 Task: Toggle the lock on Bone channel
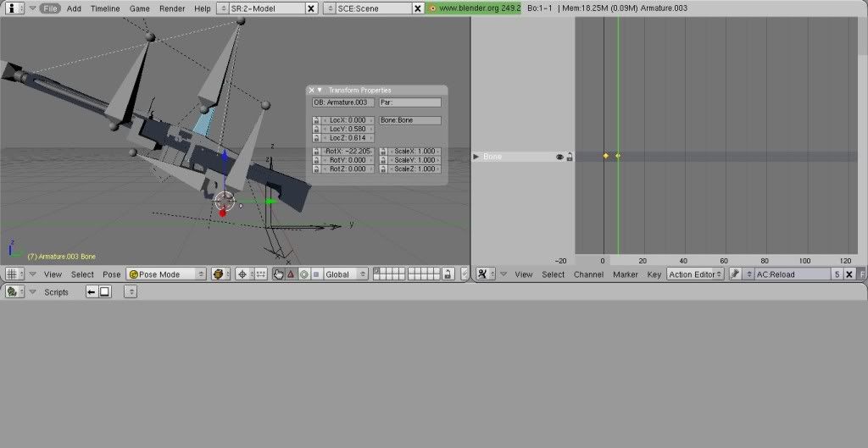[x=570, y=157]
